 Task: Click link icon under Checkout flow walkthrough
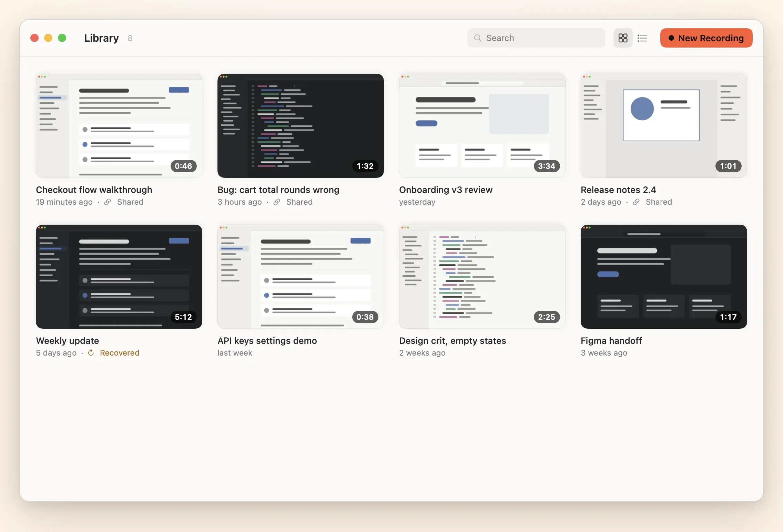pos(108,202)
